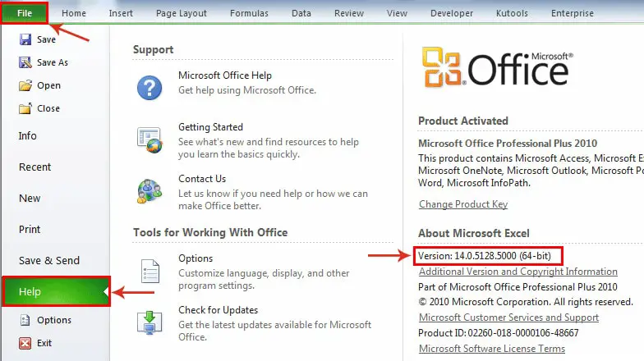Click the Contact Us heading

(x=202, y=179)
